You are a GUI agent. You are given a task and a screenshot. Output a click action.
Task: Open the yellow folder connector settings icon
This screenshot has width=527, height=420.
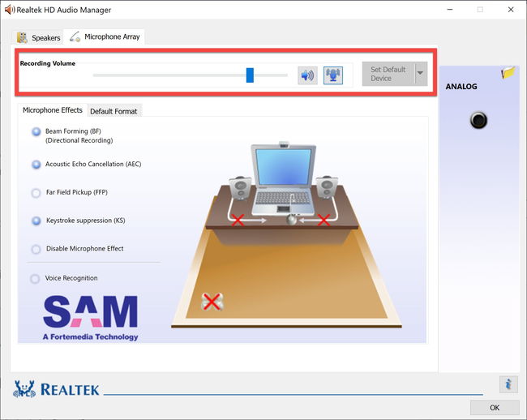(508, 72)
